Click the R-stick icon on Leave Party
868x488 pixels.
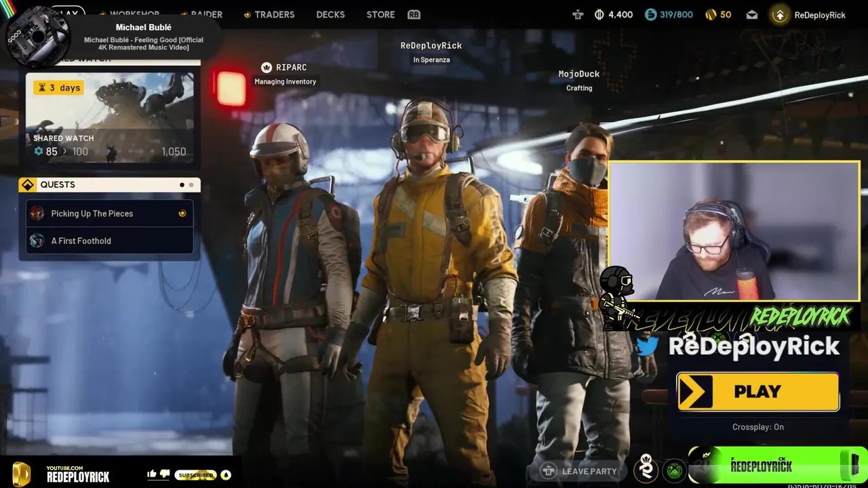pos(548,470)
